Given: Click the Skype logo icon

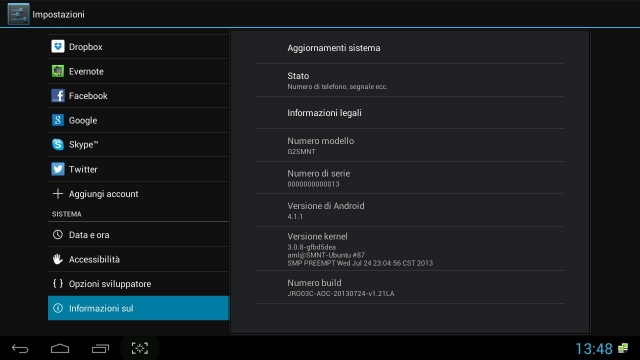Looking at the screenshot, I should [x=58, y=144].
